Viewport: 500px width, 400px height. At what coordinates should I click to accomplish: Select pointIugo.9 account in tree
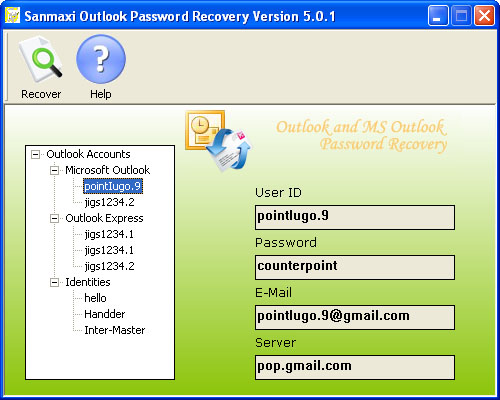pos(113,186)
